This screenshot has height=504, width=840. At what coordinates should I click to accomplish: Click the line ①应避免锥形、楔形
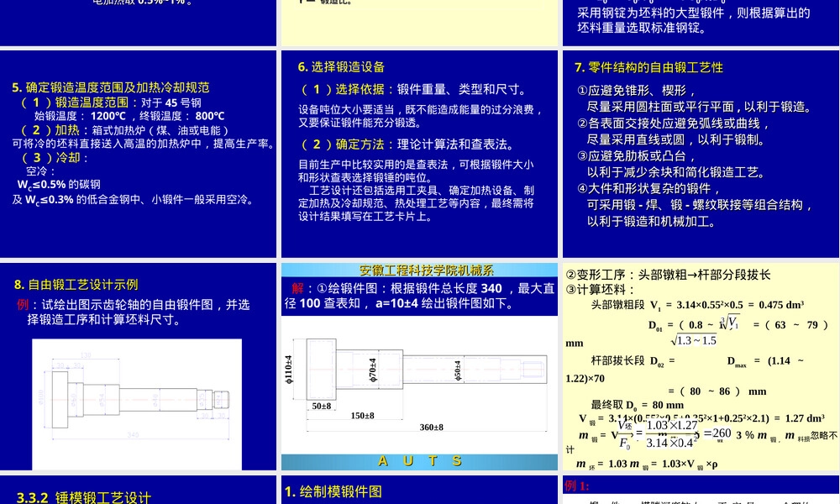pos(637,91)
